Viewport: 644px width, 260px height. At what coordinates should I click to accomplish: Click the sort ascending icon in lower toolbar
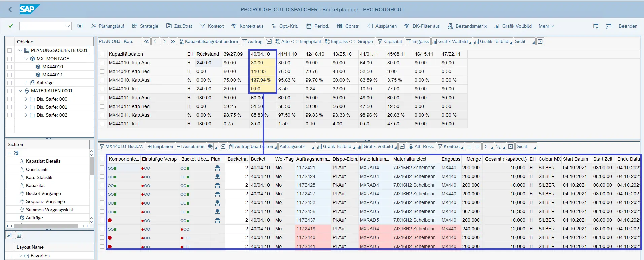coord(469,146)
